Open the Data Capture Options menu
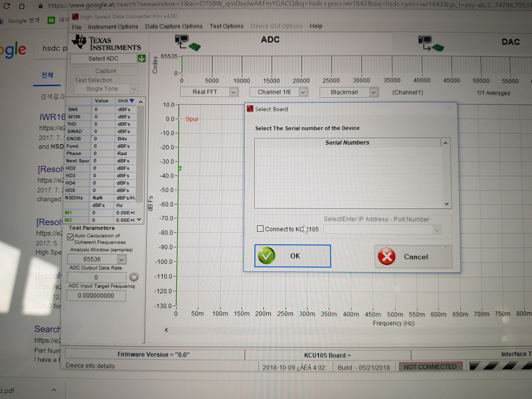The height and width of the screenshot is (399, 532). coord(174,26)
